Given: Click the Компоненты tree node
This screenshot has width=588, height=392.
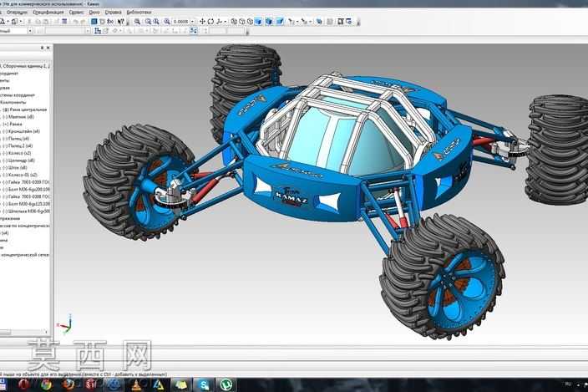Looking at the screenshot, I should 13,102.
